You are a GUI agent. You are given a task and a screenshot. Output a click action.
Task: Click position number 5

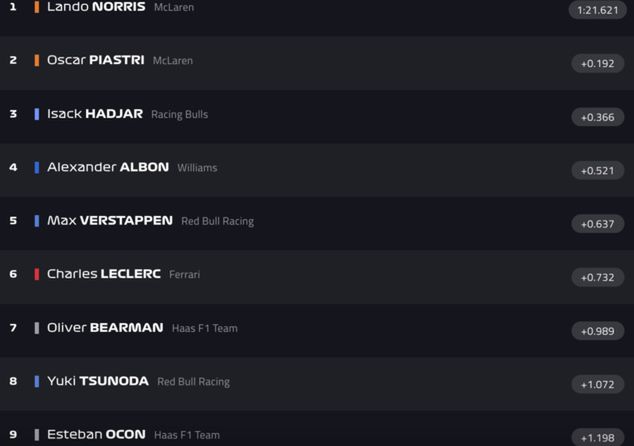tap(13, 221)
